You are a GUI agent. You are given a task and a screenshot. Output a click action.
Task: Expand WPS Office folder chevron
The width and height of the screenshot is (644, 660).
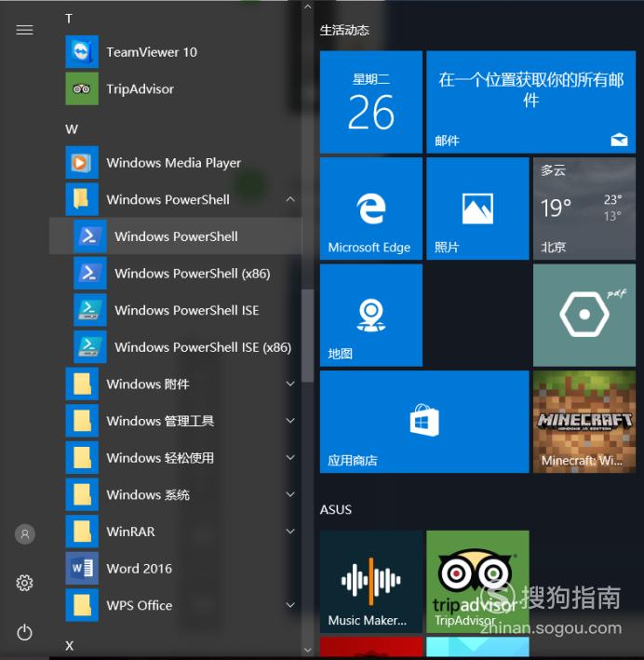click(290, 605)
